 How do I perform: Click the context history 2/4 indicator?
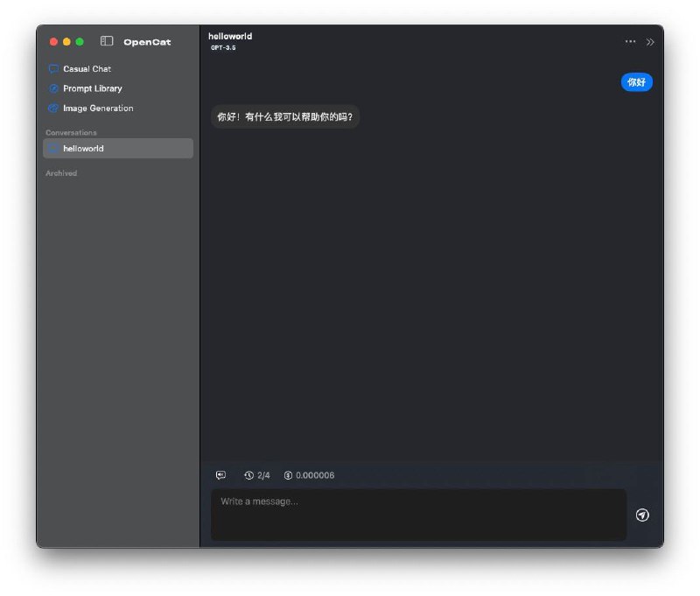(256, 475)
